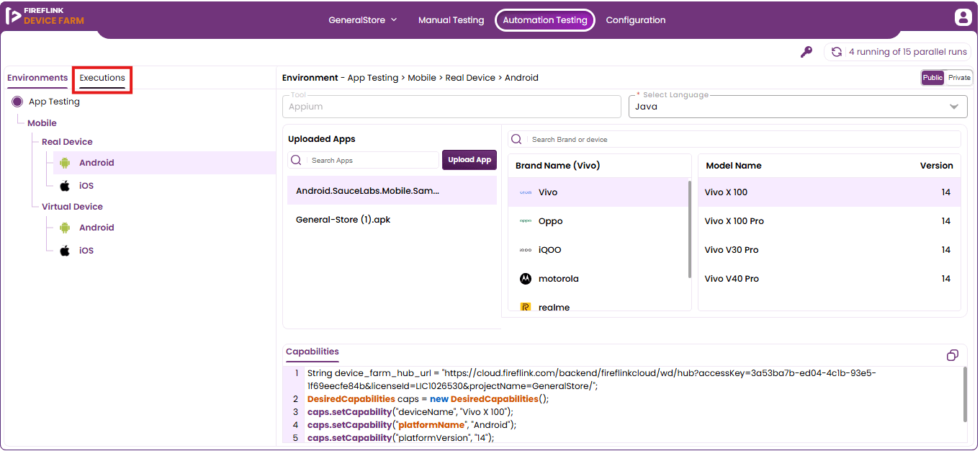Open the GeneralStore project dropdown

tap(363, 20)
